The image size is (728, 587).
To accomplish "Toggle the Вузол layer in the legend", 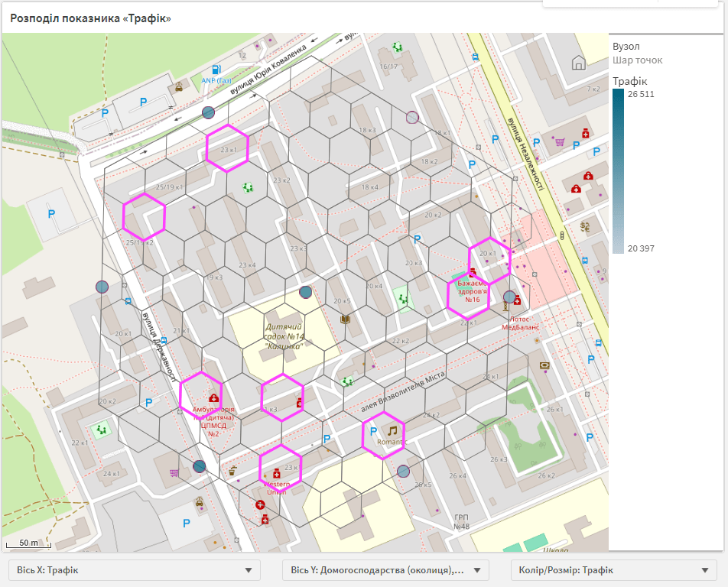I will 626,47.
